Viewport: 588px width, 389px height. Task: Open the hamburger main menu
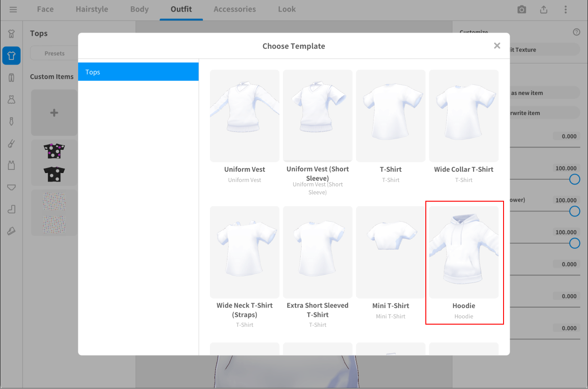(13, 9)
